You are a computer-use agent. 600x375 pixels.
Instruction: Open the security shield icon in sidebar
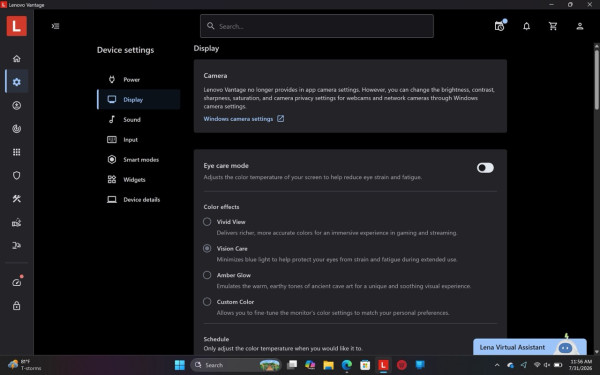16,175
